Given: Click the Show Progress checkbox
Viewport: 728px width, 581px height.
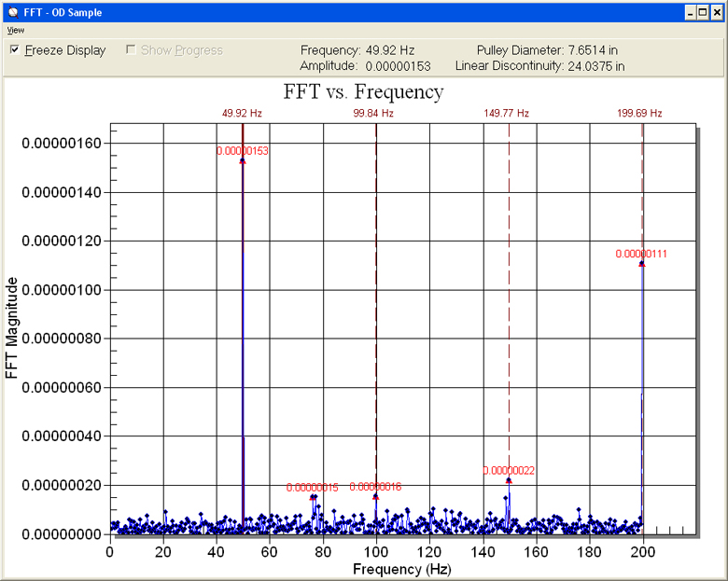Looking at the screenshot, I should pos(132,50).
